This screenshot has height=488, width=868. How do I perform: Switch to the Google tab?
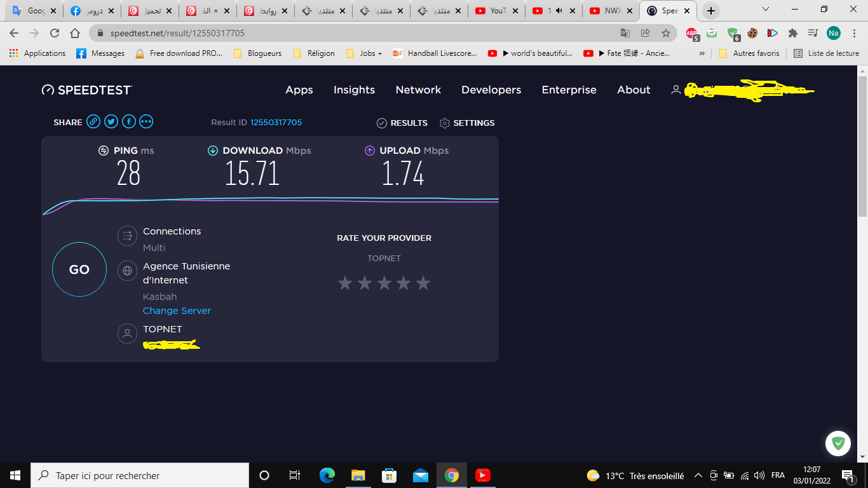[x=35, y=11]
